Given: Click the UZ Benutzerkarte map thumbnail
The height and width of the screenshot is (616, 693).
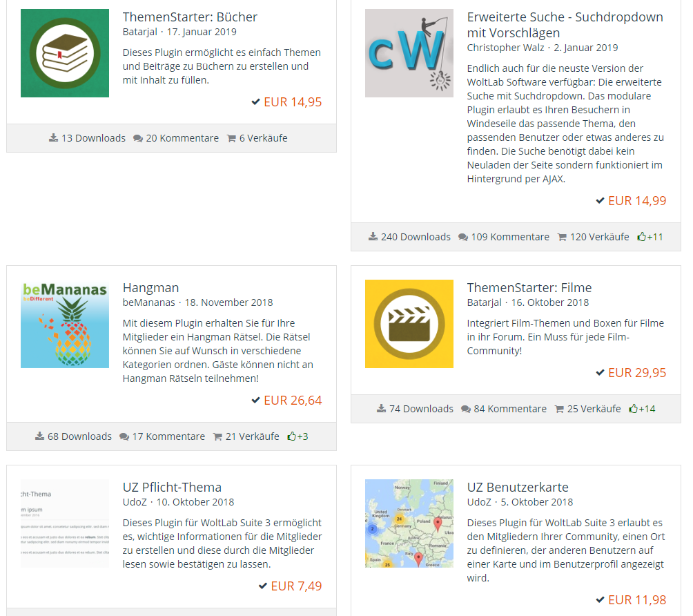Looking at the screenshot, I should point(409,523).
